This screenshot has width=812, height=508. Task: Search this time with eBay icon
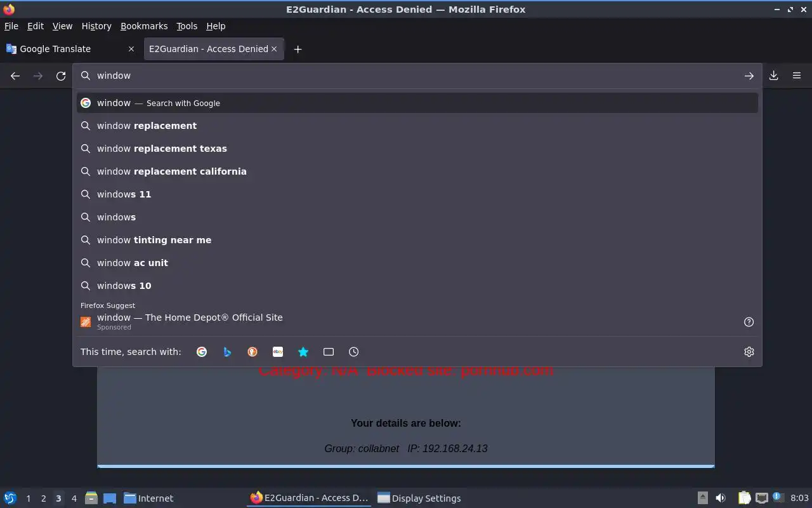pos(278,352)
